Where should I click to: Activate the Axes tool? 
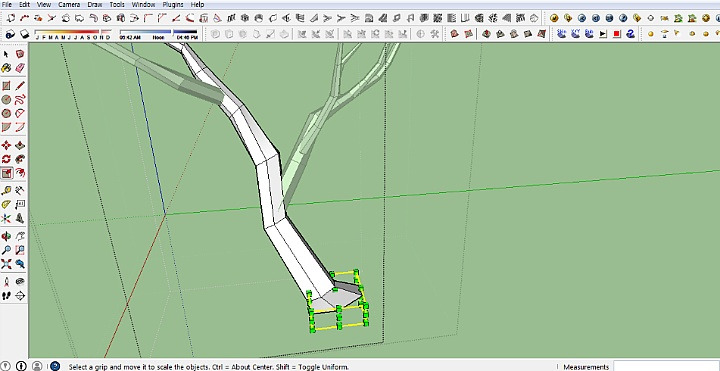pos(6,218)
